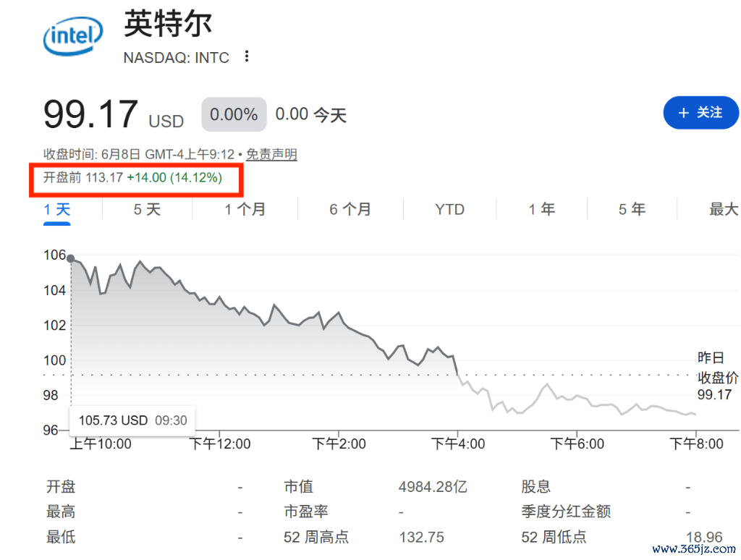Click the 99.17 price value
The width and height of the screenshot is (741, 560).
pos(90,114)
